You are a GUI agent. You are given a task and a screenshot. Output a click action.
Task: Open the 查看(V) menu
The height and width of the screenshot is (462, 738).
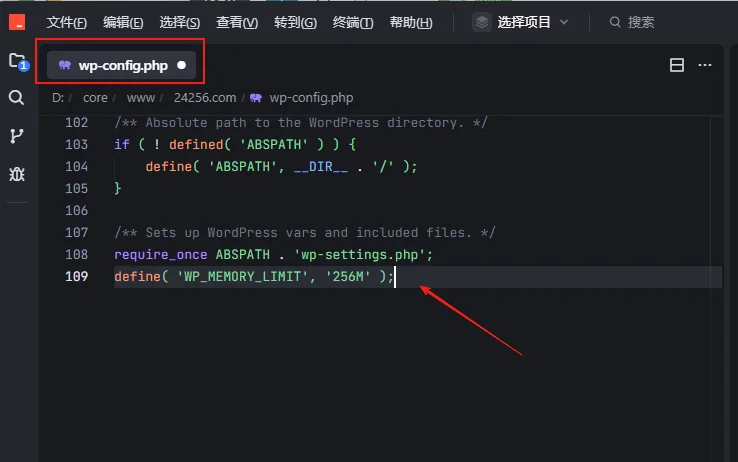tap(237, 22)
